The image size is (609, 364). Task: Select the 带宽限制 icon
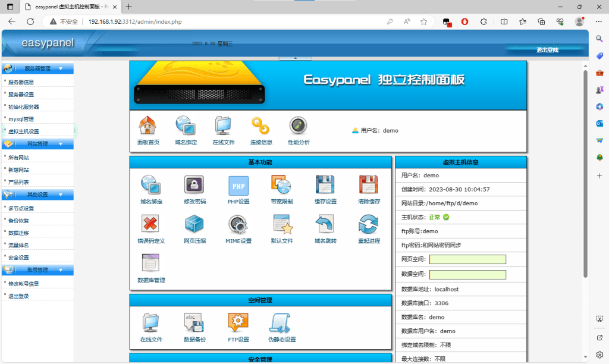[282, 186]
